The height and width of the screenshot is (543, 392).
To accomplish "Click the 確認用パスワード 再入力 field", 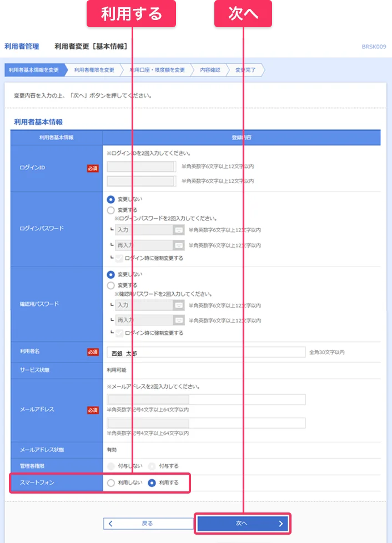I will (x=144, y=320).
